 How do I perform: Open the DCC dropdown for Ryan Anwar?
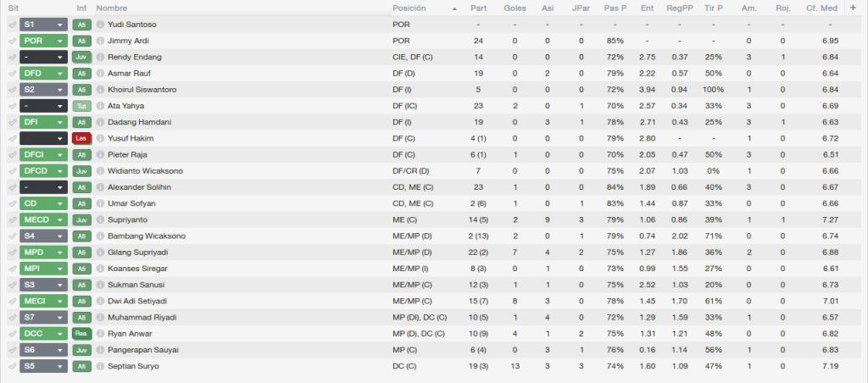point(44,334)
